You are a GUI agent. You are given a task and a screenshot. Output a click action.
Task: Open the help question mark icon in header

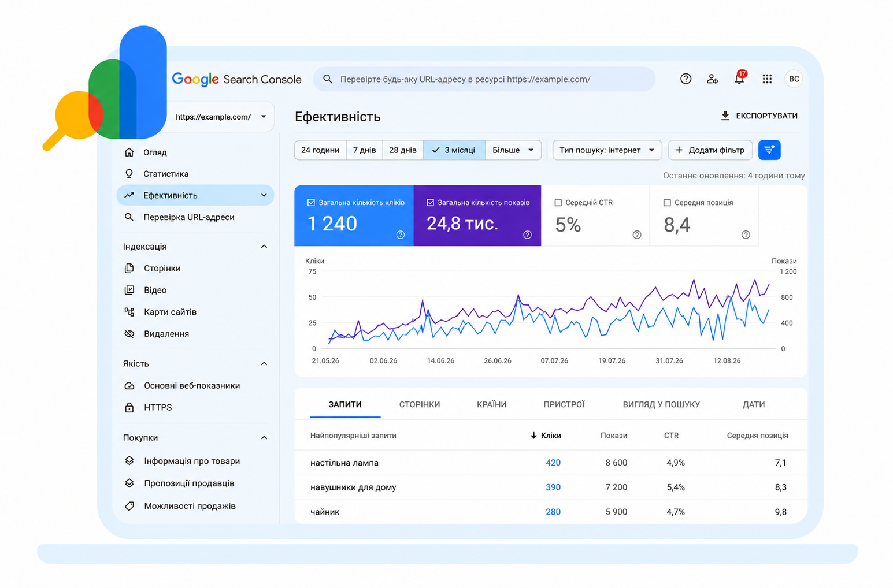[x=686, y=79]
